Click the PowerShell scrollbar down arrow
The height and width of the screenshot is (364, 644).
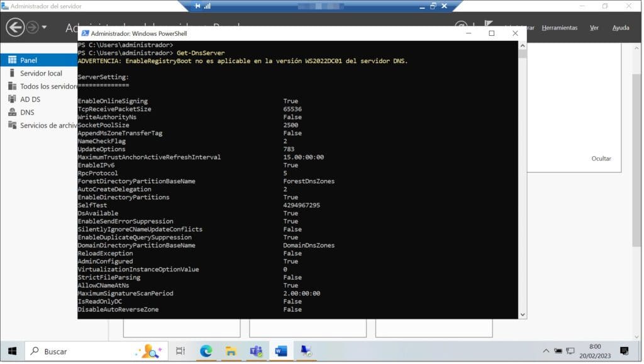pos(522,314)
